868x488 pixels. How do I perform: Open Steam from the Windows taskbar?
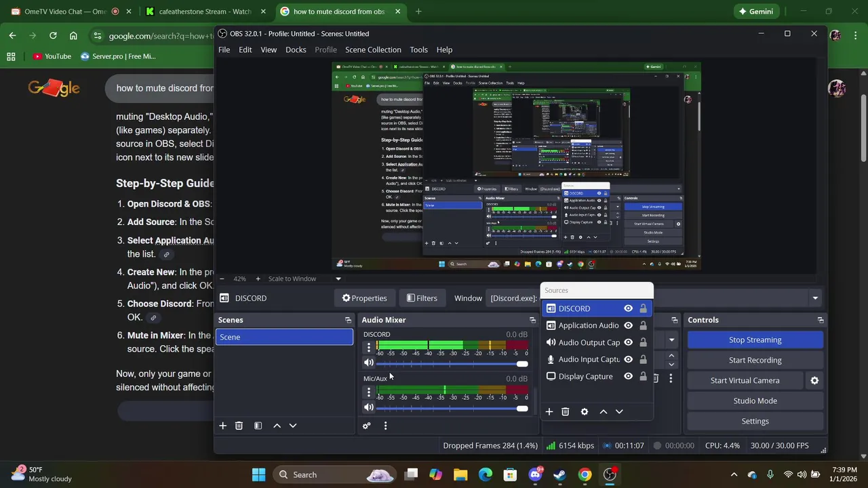click(x=559, y=474)
